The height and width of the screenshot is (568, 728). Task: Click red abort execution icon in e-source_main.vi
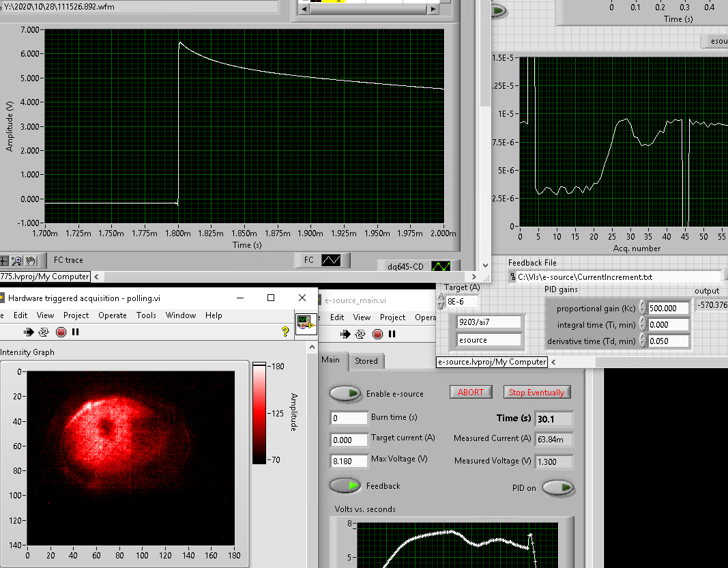377,334
